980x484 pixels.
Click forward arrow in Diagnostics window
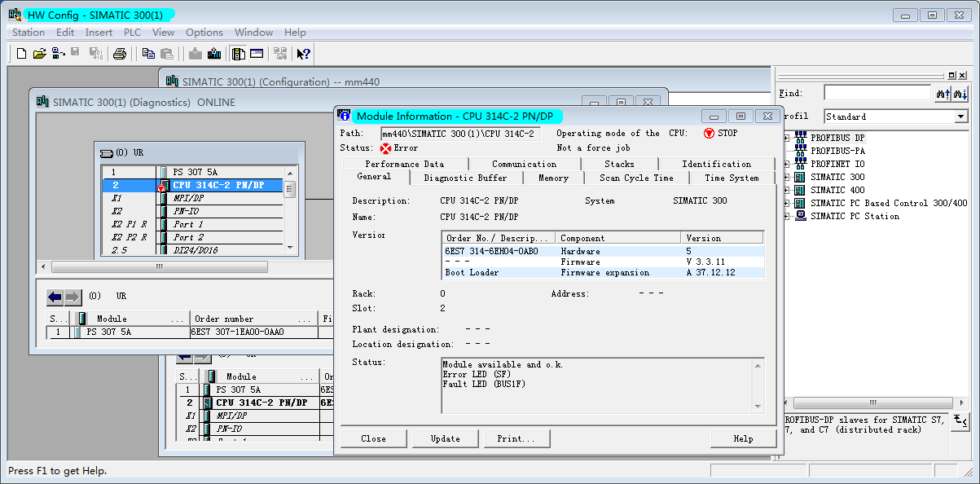73,297
